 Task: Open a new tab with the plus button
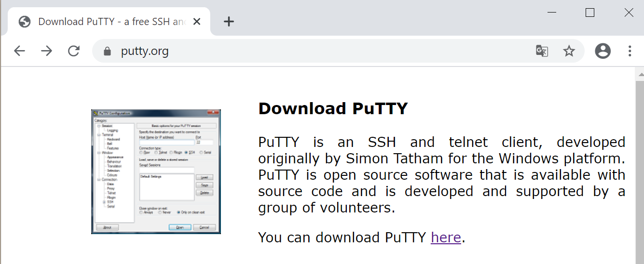click(x=229, y=22)
